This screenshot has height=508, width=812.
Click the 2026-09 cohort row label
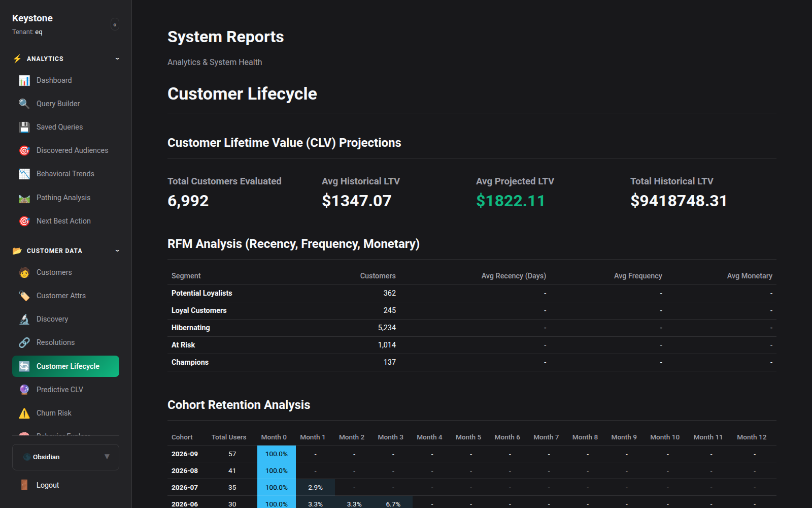[185, 454]
